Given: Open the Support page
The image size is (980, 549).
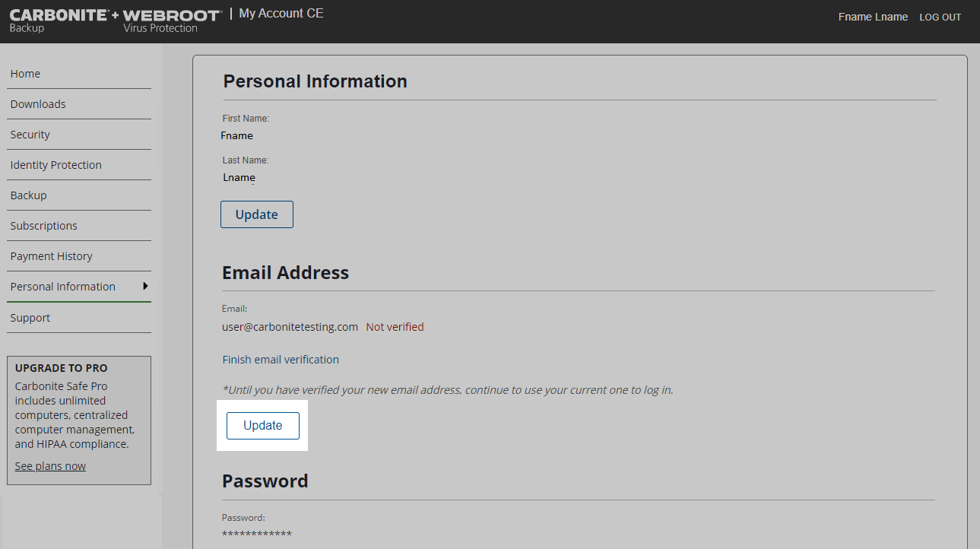Looking at the screenshot, I should point(30,318).
